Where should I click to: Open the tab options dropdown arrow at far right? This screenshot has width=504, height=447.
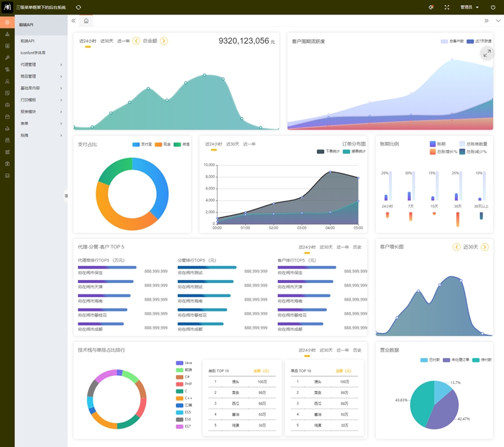(x=498, y=21)
